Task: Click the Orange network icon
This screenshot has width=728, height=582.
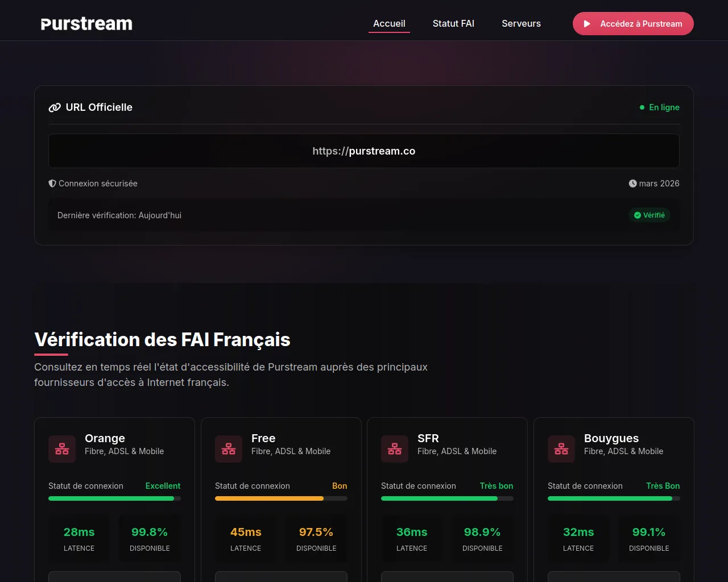Action: tap(62, 449)
